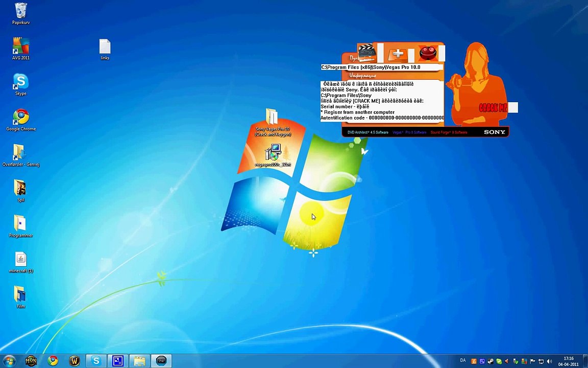Launch World of Warcraft from the taskbar

[75, 361]
